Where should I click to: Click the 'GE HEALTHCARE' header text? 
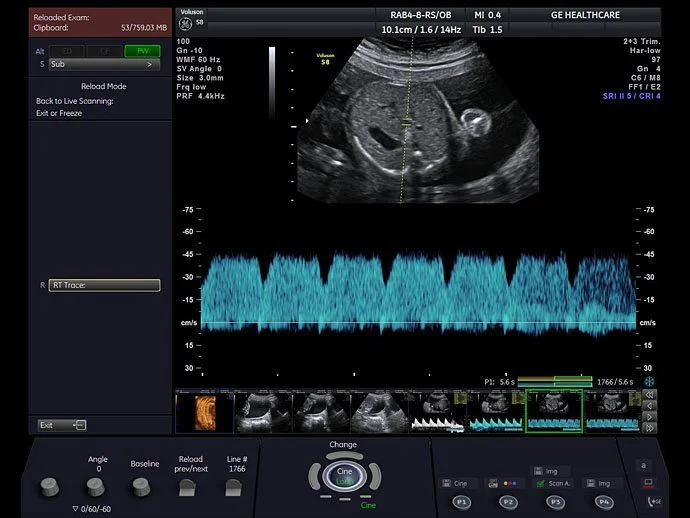[x=585, y=15]
